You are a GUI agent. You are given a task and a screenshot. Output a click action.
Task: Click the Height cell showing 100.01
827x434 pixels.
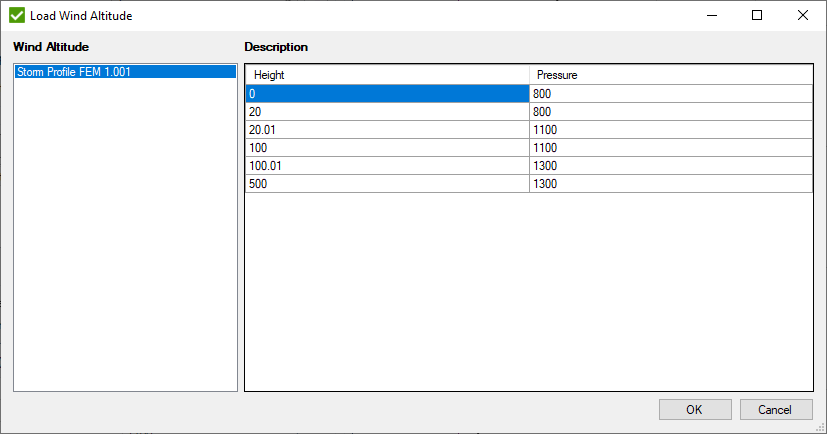pyautogui.click(x=387, y=166)
